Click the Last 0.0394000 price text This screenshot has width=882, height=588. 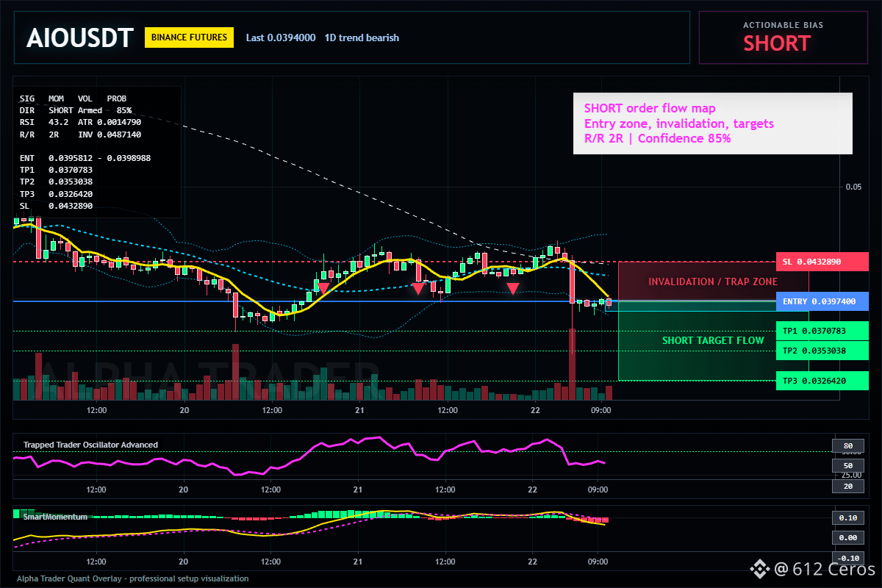click(281, 37)
